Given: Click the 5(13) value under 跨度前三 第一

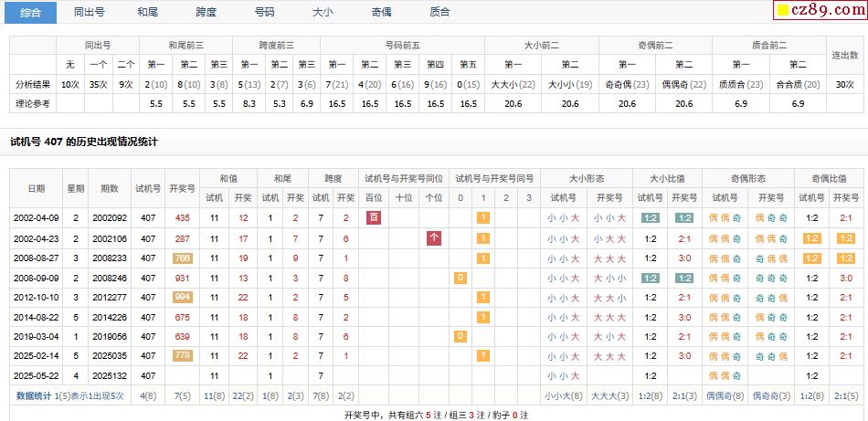Looking at the screenshot, I should [249, 85].
